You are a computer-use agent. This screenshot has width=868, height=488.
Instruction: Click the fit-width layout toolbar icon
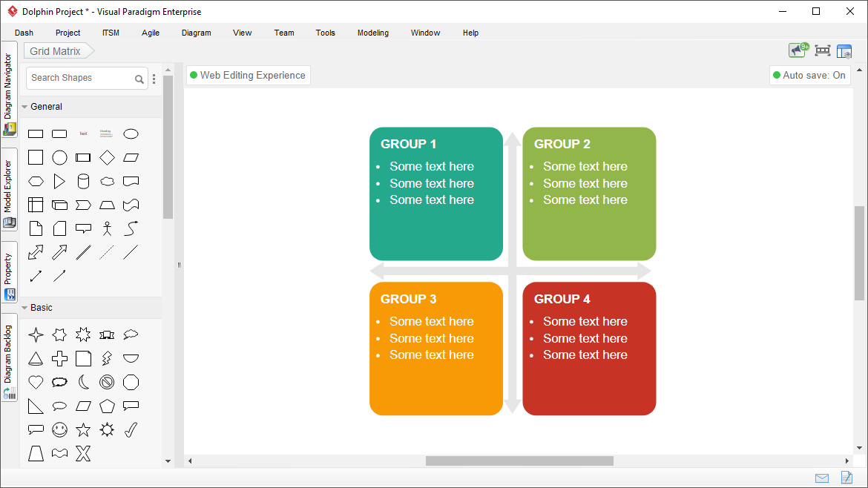[823, 51]
